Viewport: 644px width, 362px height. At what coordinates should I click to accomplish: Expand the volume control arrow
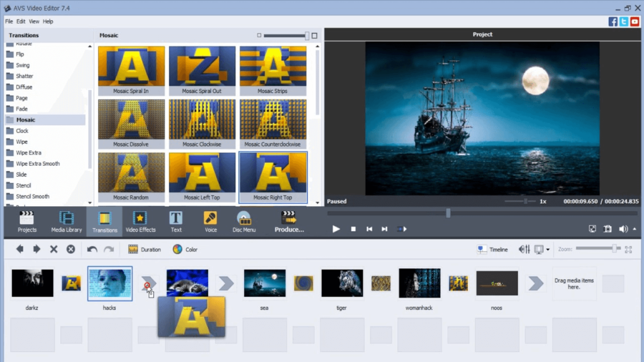[x=633, y=229]
